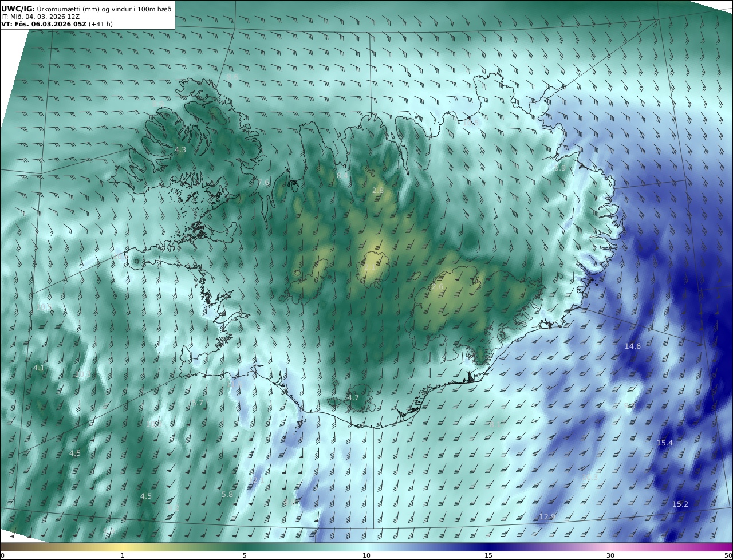733x560 pixels.
Task: Select the "IT: Mið. 04. 03. 2026 12Z" line
Action: (40, 17)
